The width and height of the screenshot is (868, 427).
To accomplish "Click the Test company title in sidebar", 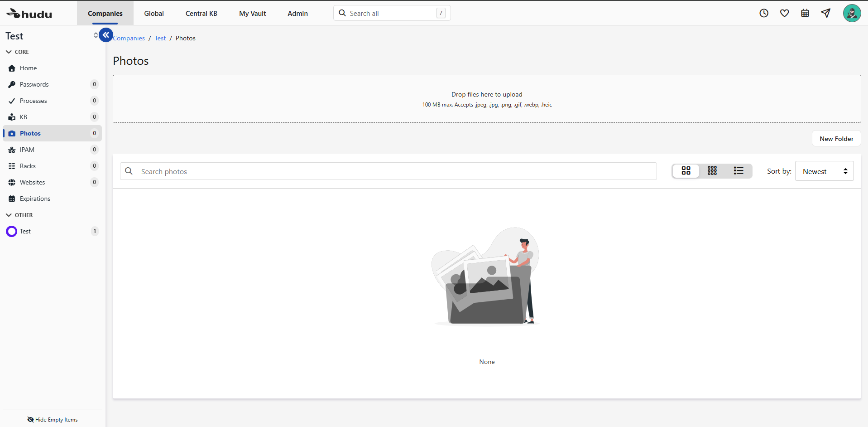I will click(14, 36).
